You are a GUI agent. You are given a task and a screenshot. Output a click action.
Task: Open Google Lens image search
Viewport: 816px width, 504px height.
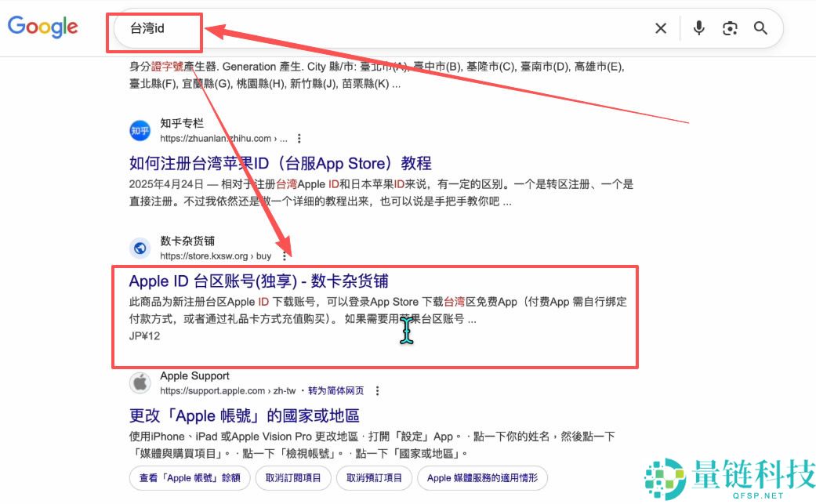(x=730, y=27)
